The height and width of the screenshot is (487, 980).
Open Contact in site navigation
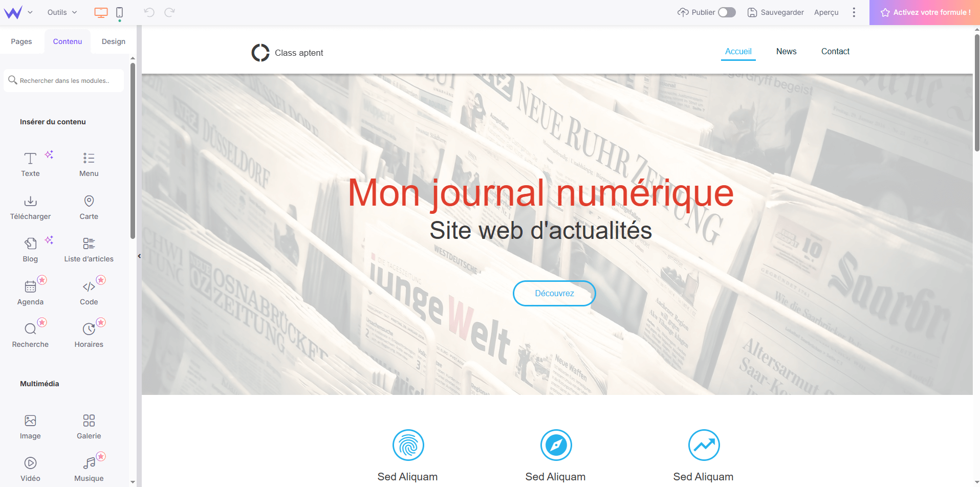coord(835,52)
